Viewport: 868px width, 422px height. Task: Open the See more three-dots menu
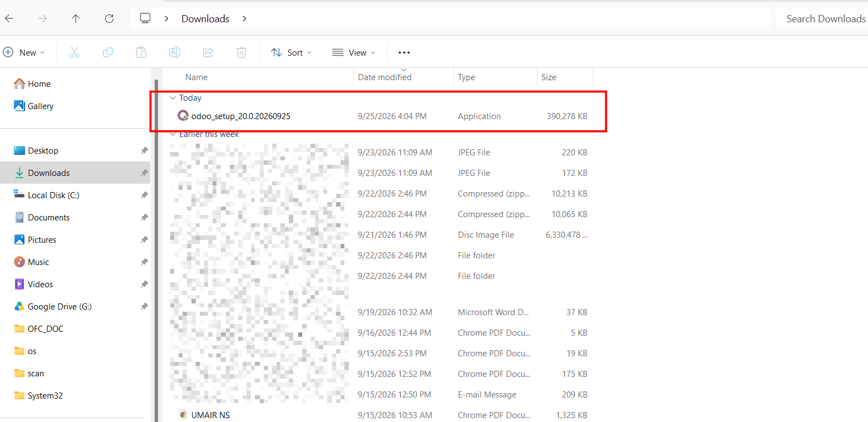pos(404,52)
